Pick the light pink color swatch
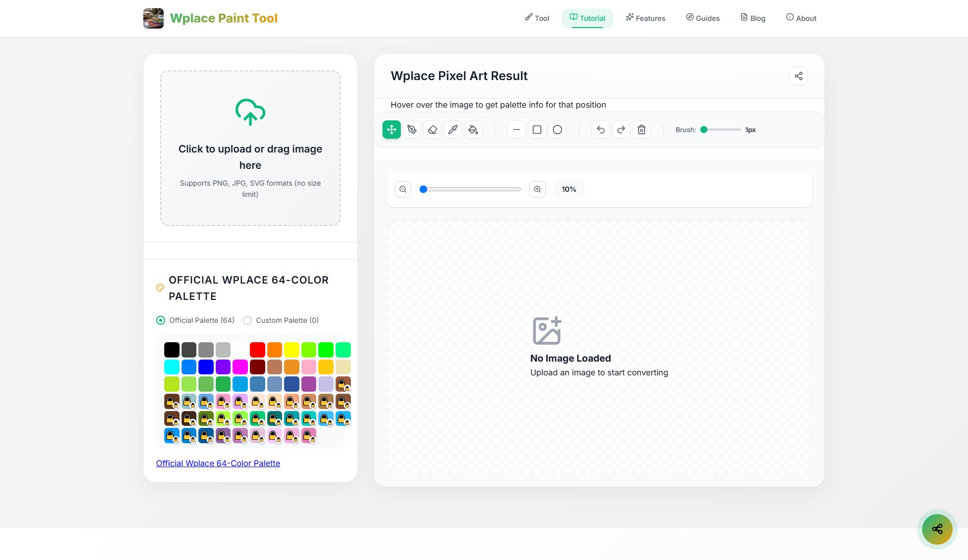This screenshot has height=560, width=968. (309, 367)
